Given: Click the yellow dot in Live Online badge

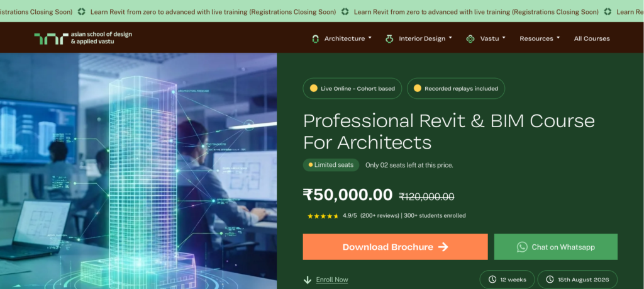Looking at the screenshot, I should coord(314,88).
